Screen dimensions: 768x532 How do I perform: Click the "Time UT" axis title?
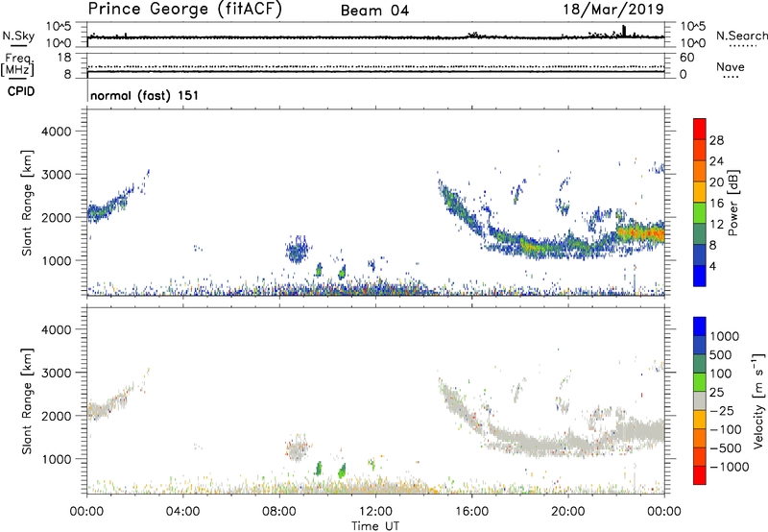point(375,526)
